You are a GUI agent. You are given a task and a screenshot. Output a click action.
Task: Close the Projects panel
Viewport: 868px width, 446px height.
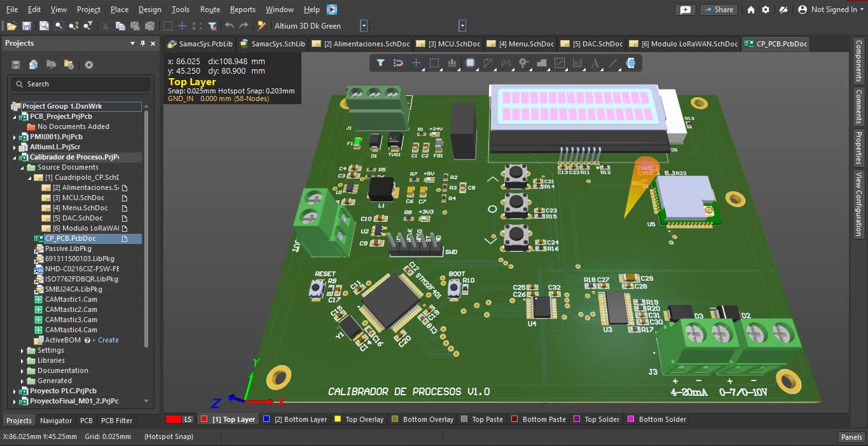click(153, 43)
